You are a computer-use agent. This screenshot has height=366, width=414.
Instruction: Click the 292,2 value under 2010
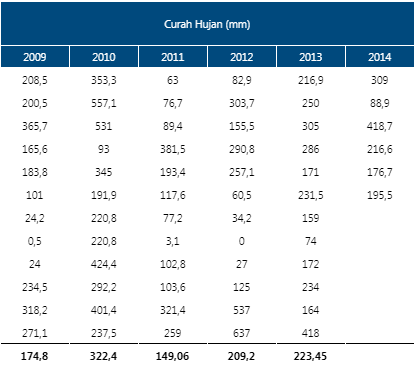104,287
